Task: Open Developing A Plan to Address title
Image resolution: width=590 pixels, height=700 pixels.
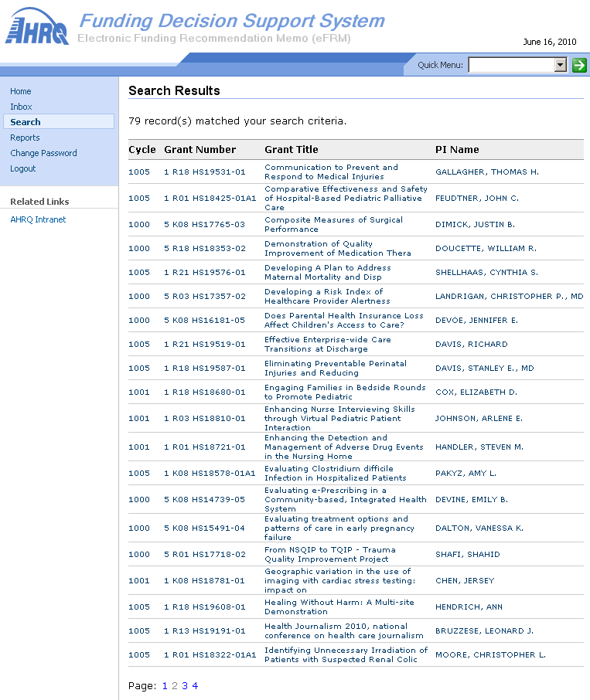Action: pos(327,272)
